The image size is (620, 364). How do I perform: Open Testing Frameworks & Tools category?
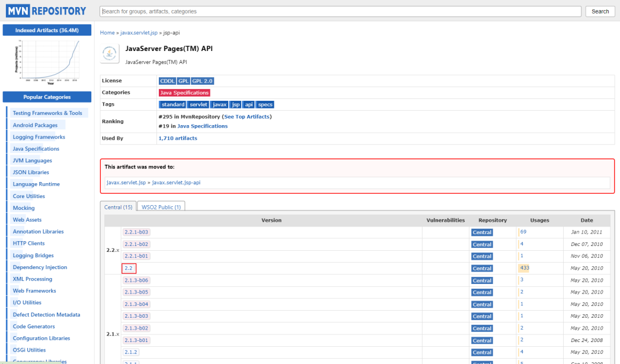click(x=47, y=113)
